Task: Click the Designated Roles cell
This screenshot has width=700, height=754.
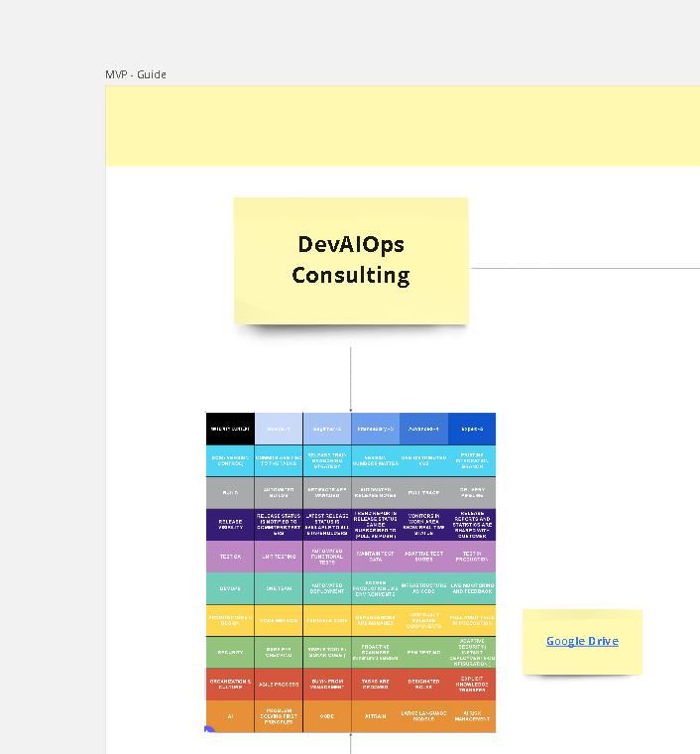Action: pyautogui.click(x=423, y=685)
